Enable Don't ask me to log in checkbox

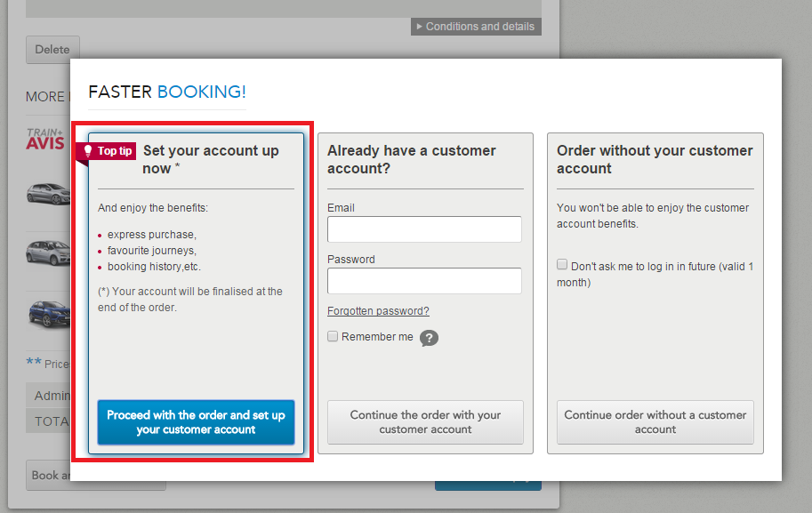(562, 265)
